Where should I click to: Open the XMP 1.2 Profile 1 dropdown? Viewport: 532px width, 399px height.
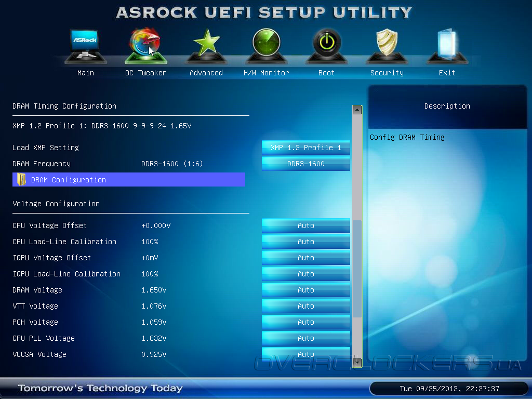pyautogui.click(x=305, y=148)
